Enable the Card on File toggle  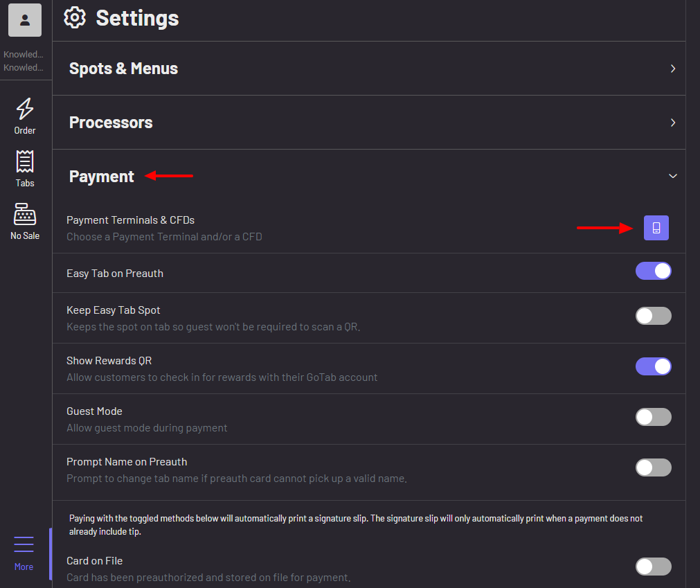point(653,567)
